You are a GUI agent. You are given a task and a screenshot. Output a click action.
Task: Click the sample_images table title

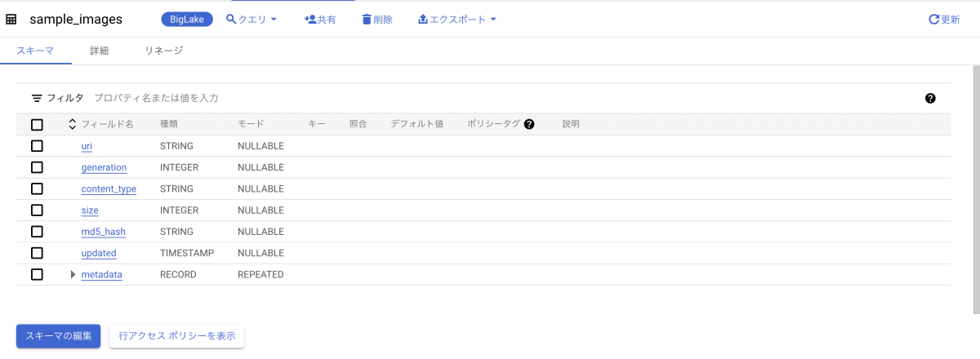pos(76,19)
